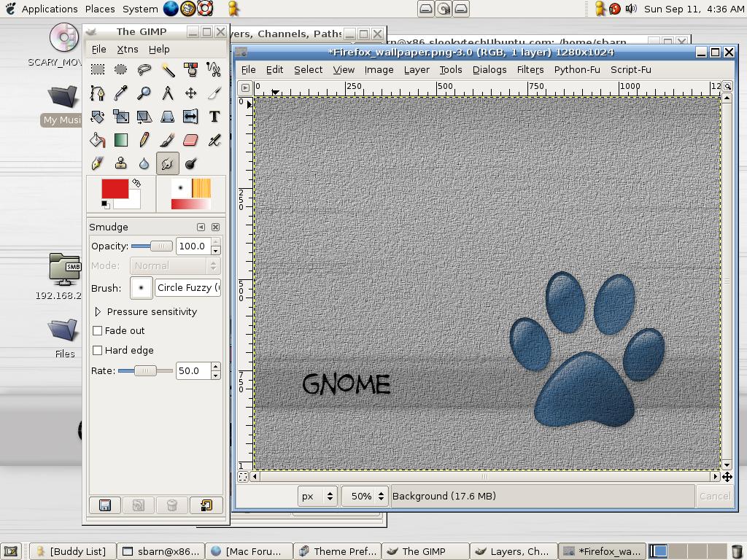Select the Clone stamp tool
Viewport: 747px width, 560px height.
(121, 163)
